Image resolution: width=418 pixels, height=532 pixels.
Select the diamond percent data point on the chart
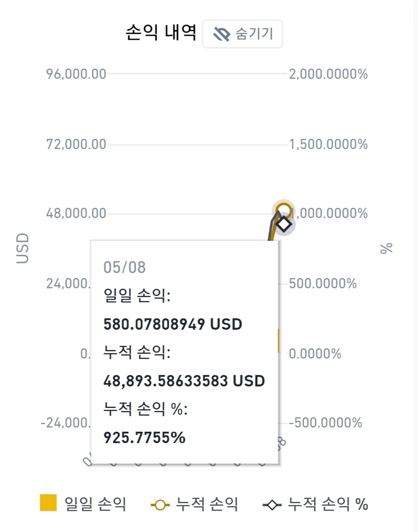[x=284, y=224]
